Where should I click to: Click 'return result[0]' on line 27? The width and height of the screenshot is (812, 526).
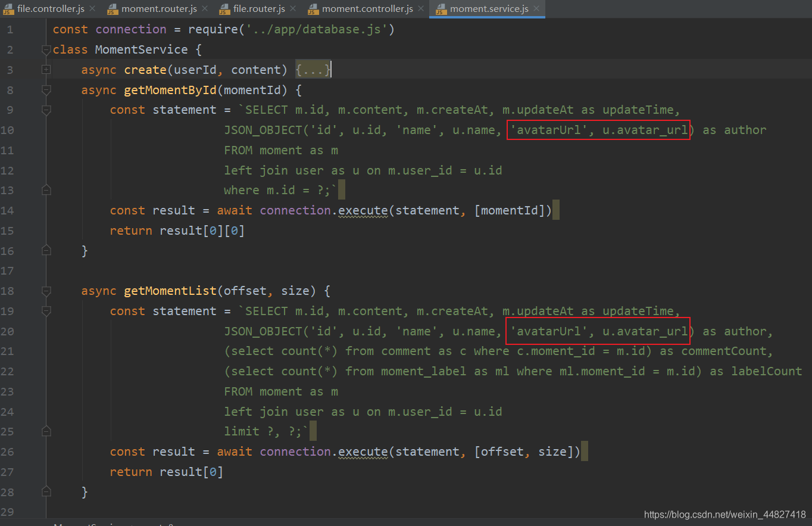click(x=167, y=472)
